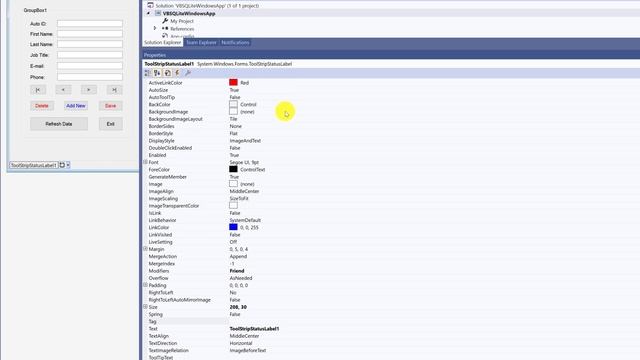Click the Phone text box
Image resolution: width=640 pixels, height=360 pixels.
[x=90, y=77]
